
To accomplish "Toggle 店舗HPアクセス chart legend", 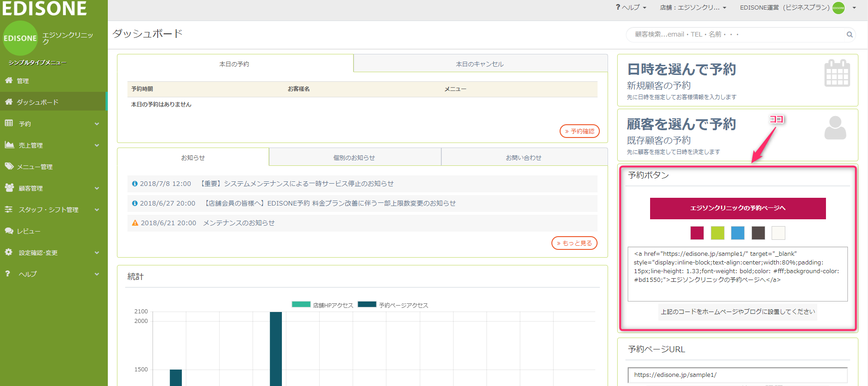I will point(323,305).
